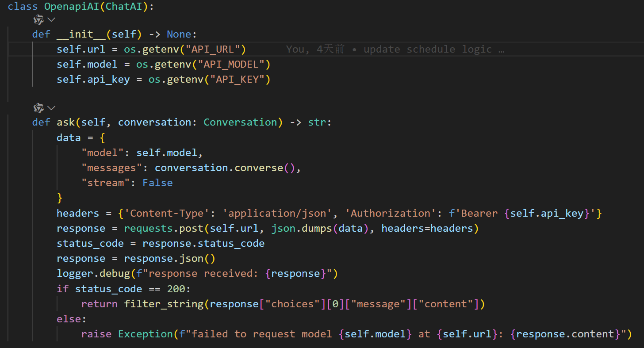Click the False value for stream key
The width and height of the screenshot is (644, 348).
[x=157, y=183]
